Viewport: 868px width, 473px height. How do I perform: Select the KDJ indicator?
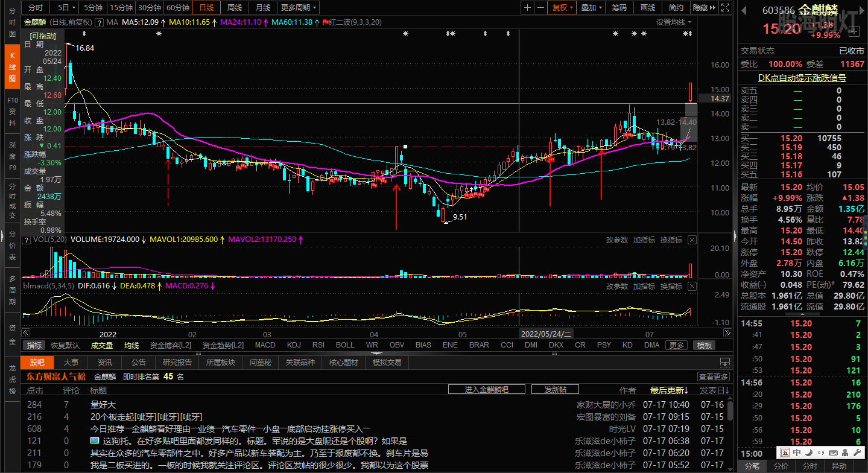pyautogui.click(x=293, y=345)
